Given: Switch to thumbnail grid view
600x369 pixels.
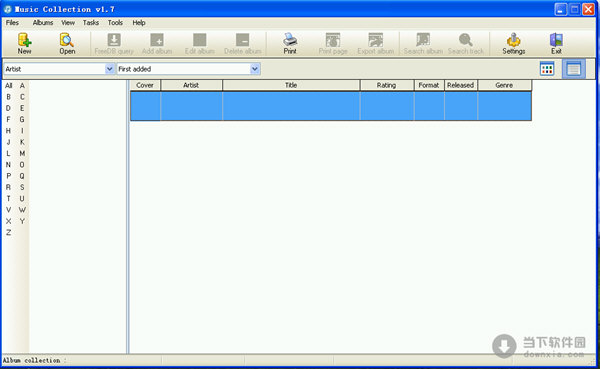Looking at the screenshot, I should (547, 69).
